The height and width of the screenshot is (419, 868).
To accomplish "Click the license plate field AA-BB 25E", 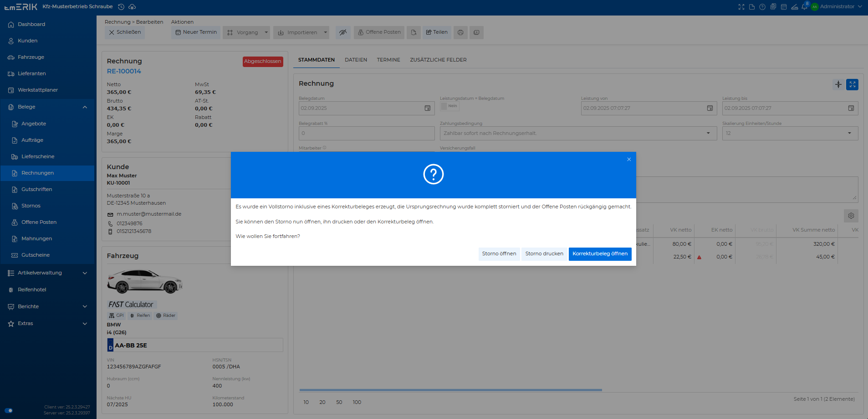I will 195,345.
